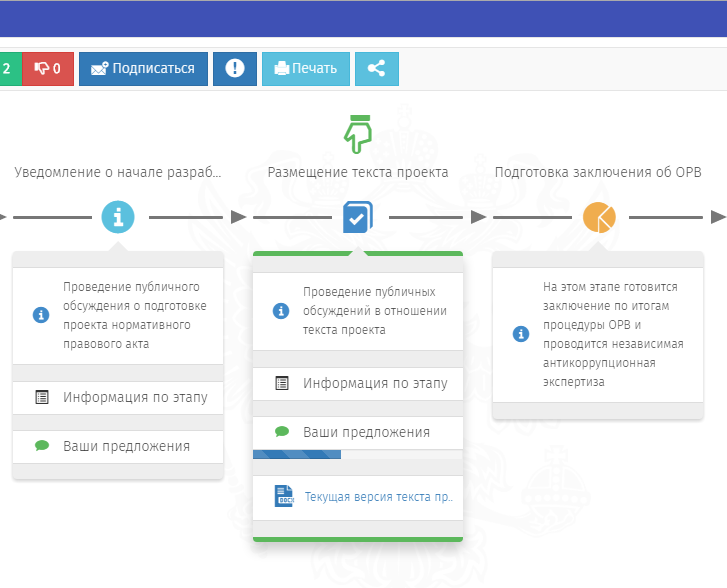
Task: Click list icon in project text card's Информация по этапу
Action: 282,383
